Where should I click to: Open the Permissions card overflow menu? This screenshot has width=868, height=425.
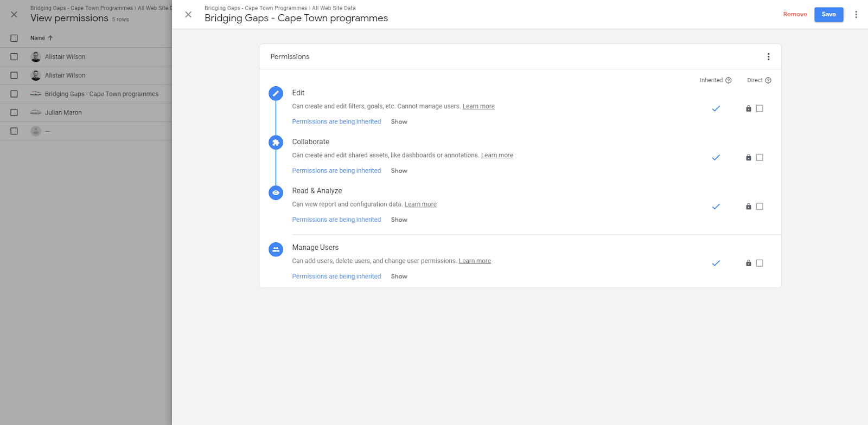click(x=768, y=57)
